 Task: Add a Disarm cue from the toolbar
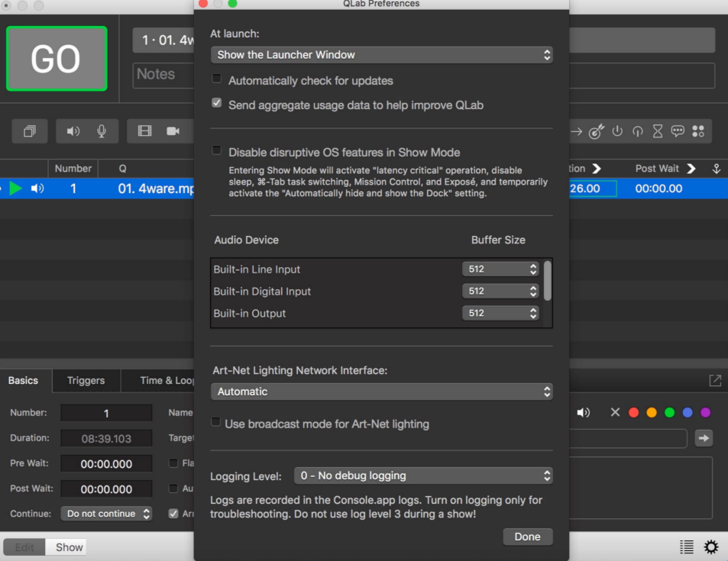point(637,132)
